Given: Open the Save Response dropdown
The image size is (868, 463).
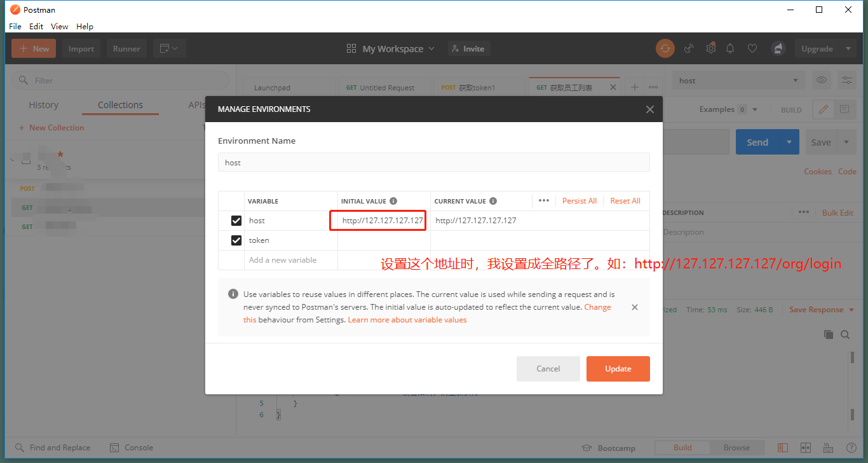Looking at the screenshot, I should tap(822, 310).
